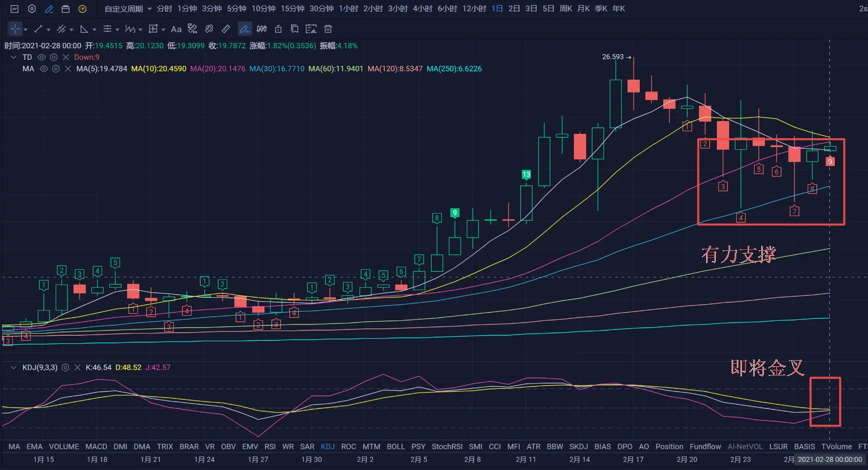Viewport: 868px width, 470px height.
Task: Expand the triangle tool dropdown arrow
Action: click(x=94, y=30)
